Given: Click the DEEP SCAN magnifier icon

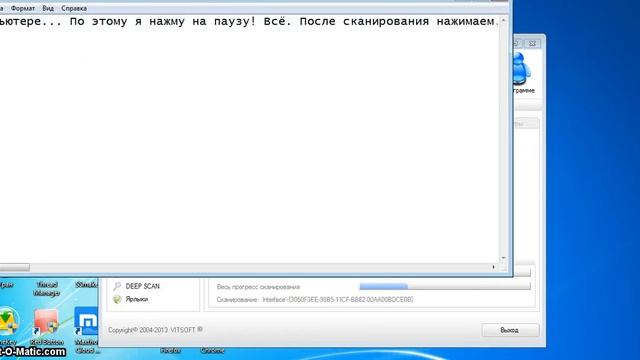Looking at the screenshot, I should (x=117, y=286).
